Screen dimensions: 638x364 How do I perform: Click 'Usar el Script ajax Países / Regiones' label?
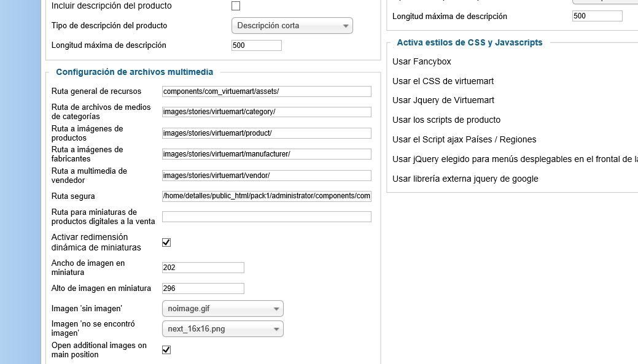pyautogui.click(x=464, y=139)
